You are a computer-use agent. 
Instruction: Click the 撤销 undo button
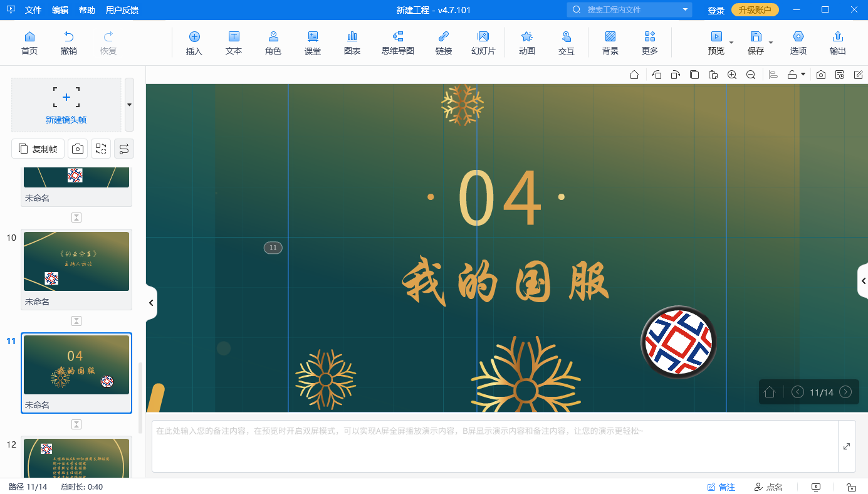point(69,43)
